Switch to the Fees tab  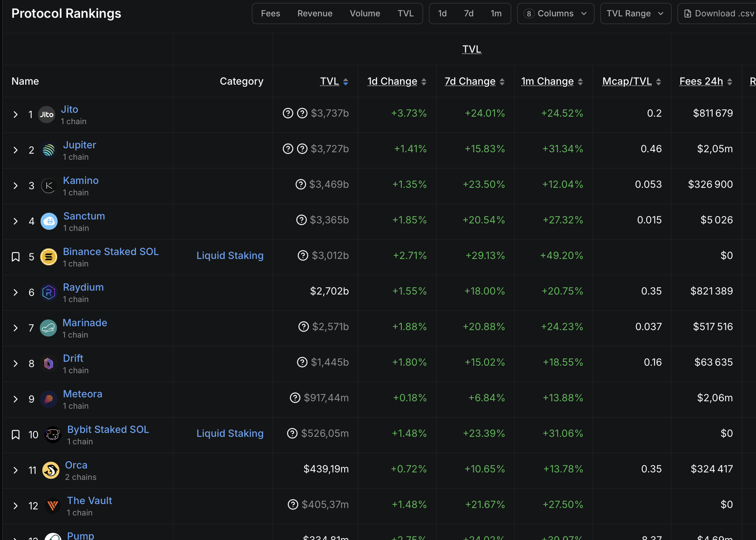(x=270, y=14)
